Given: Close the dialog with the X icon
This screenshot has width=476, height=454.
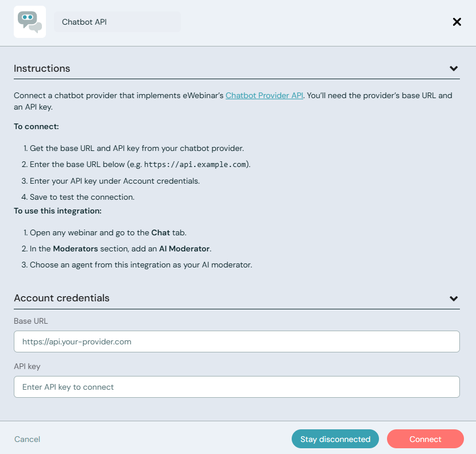Looking at the screenshot, I should click(457, 22).
